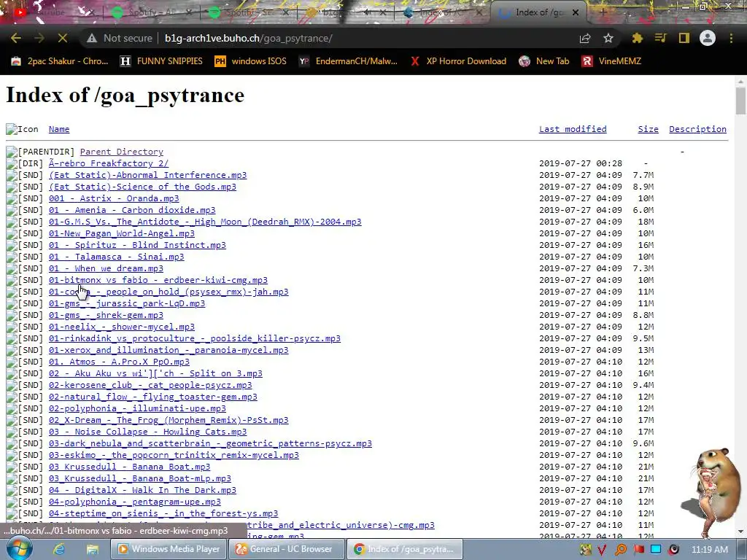Click the round speaker tray icon
Image resolution: width=747 pixels, height=560 pixels.
pyautogui.click(x=673, y=550)
